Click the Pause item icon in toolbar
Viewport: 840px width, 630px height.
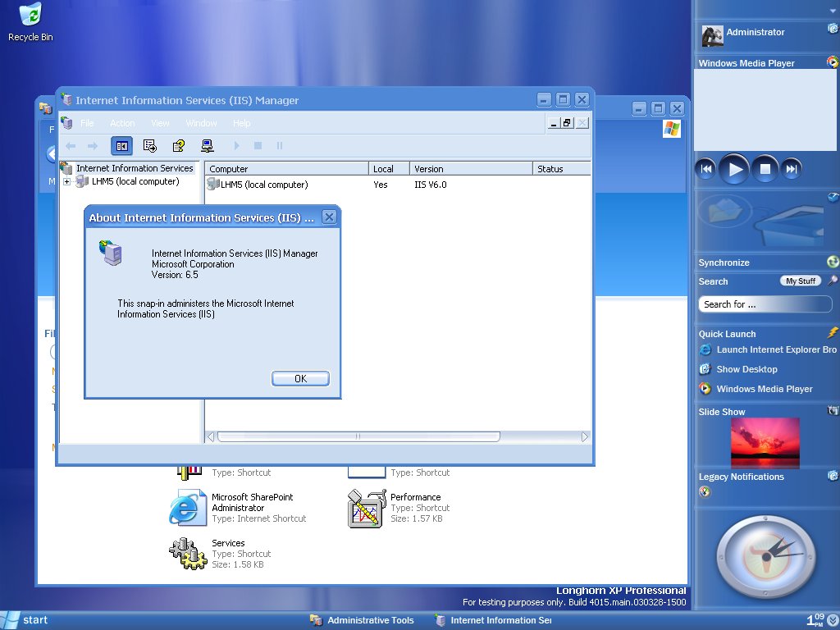(279, 146)
